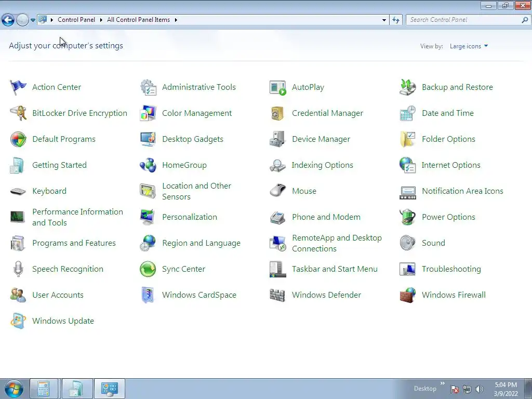Open the Internet Options globe icon
Screen dimensions: 532x399
407,165
